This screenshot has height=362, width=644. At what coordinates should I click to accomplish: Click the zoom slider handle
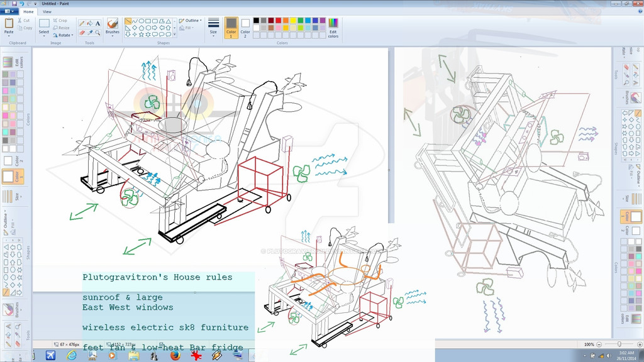tap(619, 344)
